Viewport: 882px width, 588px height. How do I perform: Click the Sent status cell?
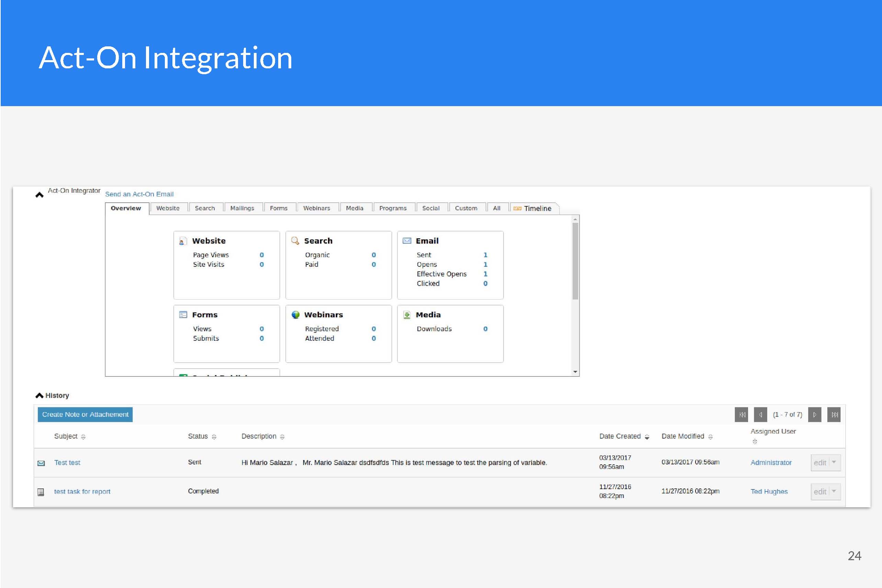pyautogui.click(x=195, y=462)
